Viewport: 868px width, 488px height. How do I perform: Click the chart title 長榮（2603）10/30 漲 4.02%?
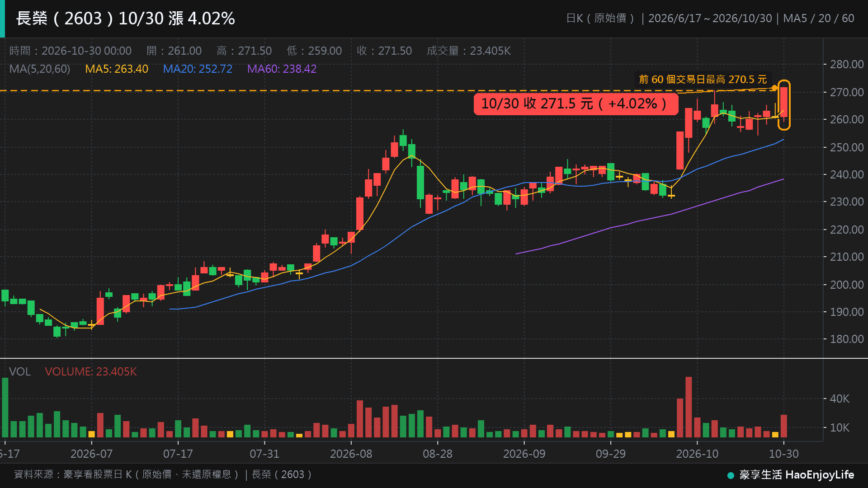(126, 19)
